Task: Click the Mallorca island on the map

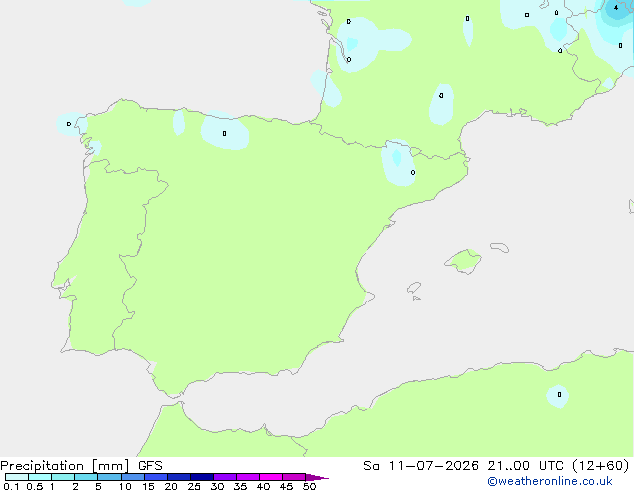Action: (463, 261)
